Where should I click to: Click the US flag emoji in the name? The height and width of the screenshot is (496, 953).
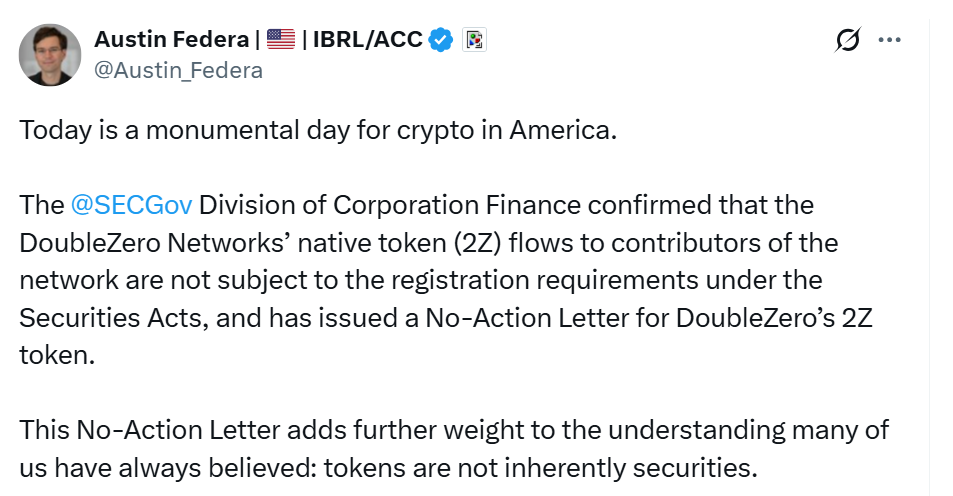coord(282,40)
